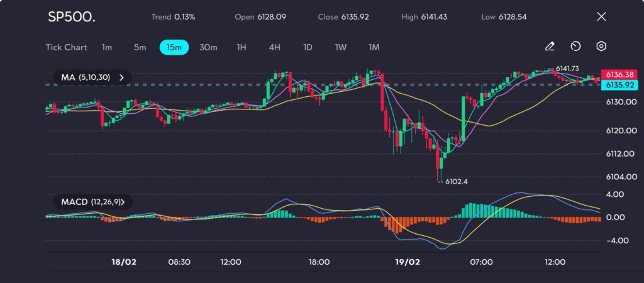Click the gauge indicator icon
Screen dimensions: 644x283
pyautogui.click(x=575, y=47)
